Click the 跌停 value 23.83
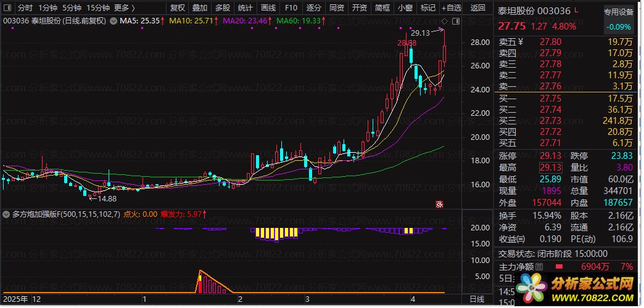The height and width of the screenshot is (308, 644). pos(622,156)
